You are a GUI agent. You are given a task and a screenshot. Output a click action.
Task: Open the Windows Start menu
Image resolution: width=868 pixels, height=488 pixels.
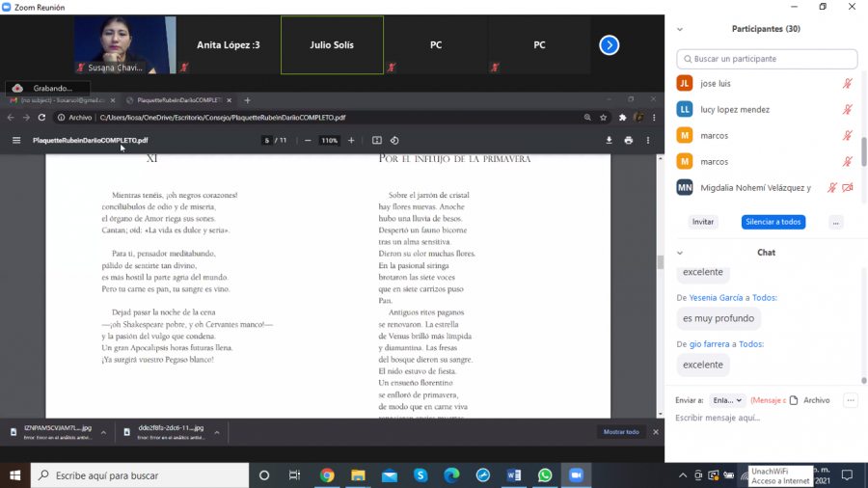tap(14, 475)
